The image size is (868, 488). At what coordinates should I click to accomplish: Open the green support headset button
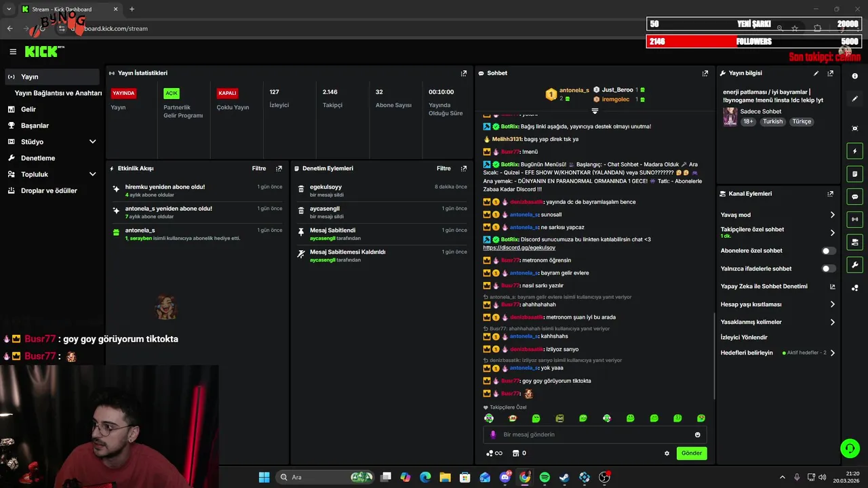849,448
